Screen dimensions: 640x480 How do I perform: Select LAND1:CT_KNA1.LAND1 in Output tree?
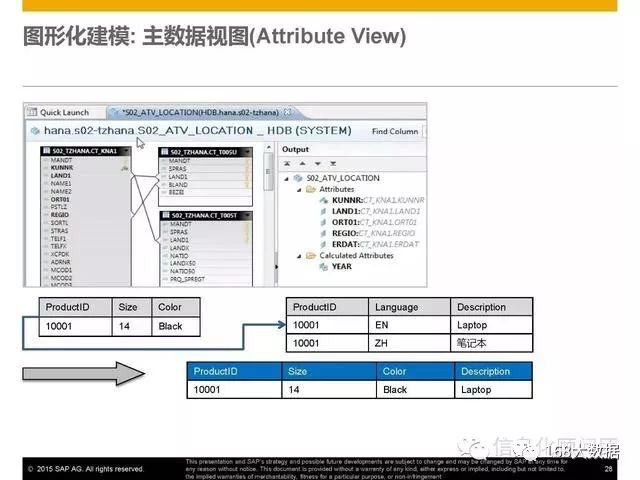click(x=376, y=211)
